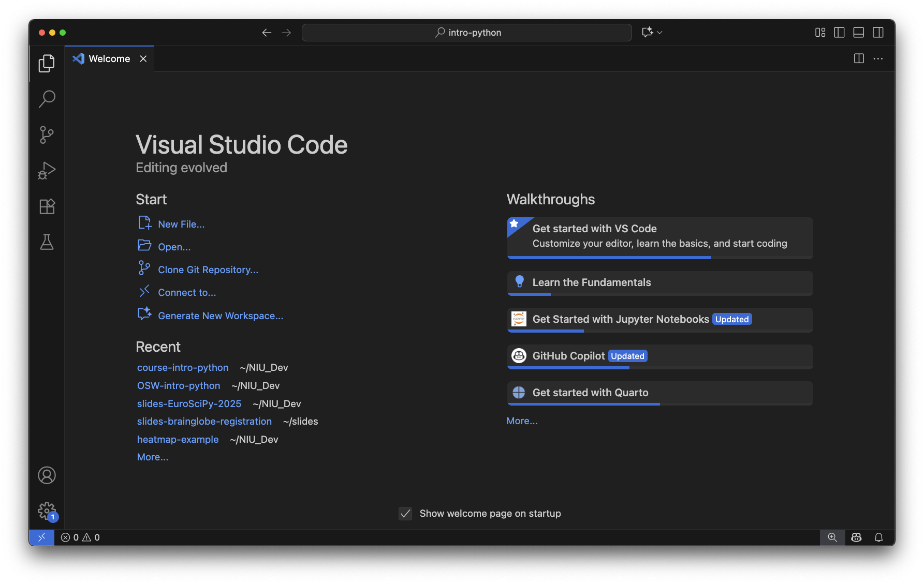Open the Copilot chat dropdown arrow

click(659, 33)
